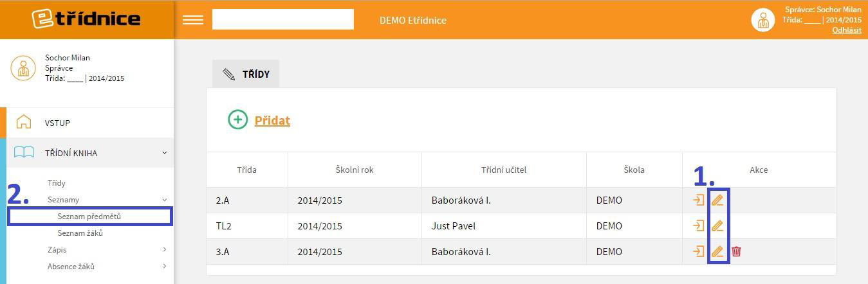Select Seznam žáků in sidebar

pos(80,233)
